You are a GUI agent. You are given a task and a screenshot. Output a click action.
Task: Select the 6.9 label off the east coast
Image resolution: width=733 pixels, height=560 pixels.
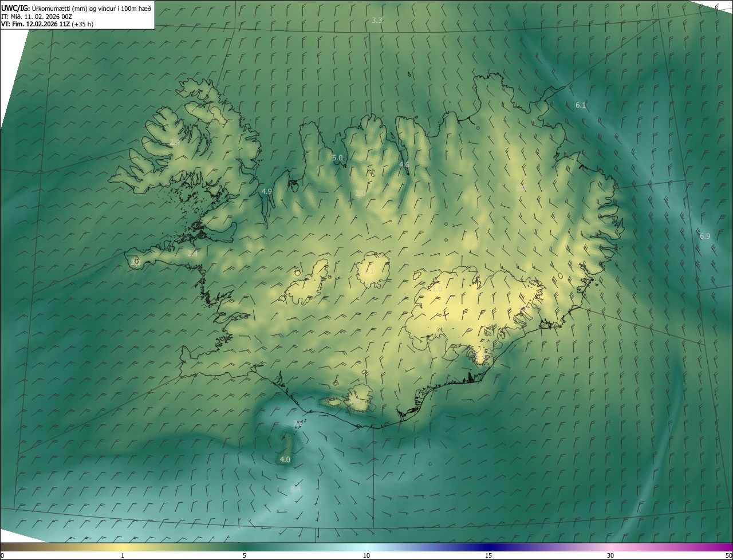[x=705, y=236]
